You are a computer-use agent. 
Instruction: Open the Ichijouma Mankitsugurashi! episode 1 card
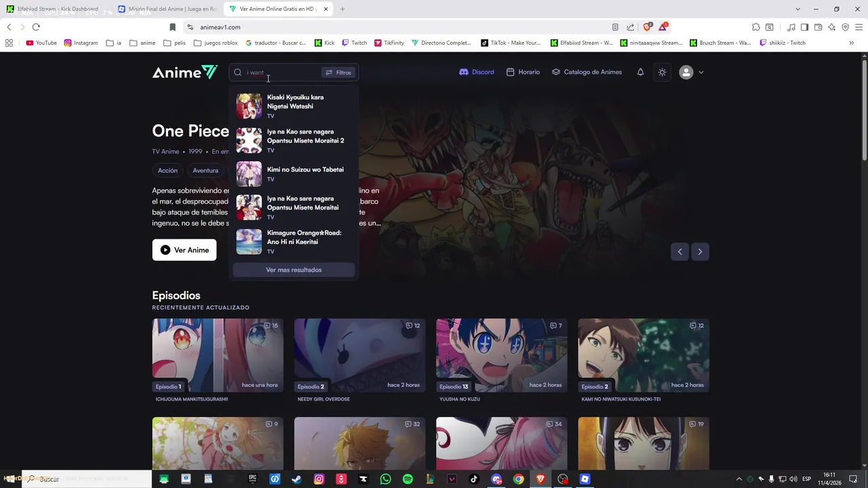[x=218, y=361]
